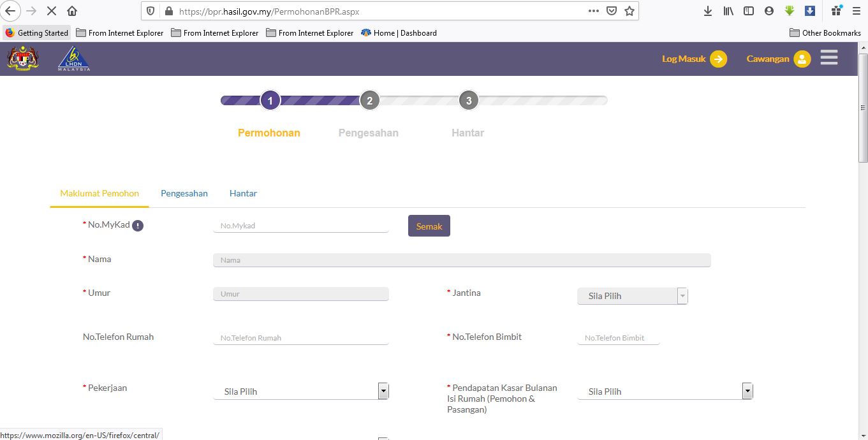This screenshot has width=868, height=440.
Task: Click the Log Masuk arrow icon
Action: [718, 59]
